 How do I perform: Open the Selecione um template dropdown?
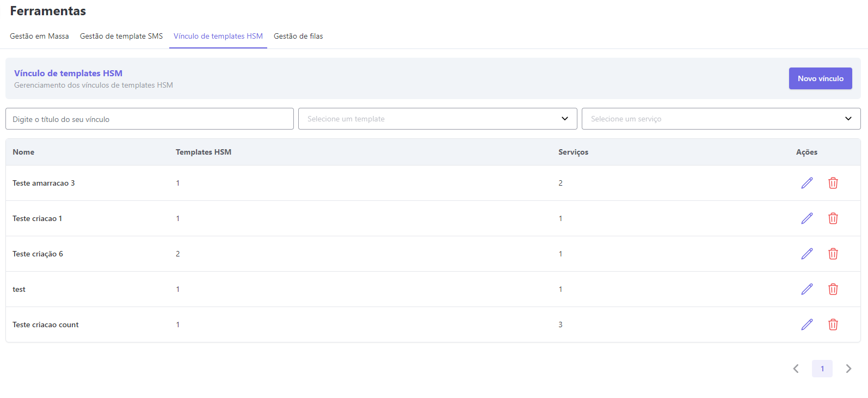click(x=438, y=119)
